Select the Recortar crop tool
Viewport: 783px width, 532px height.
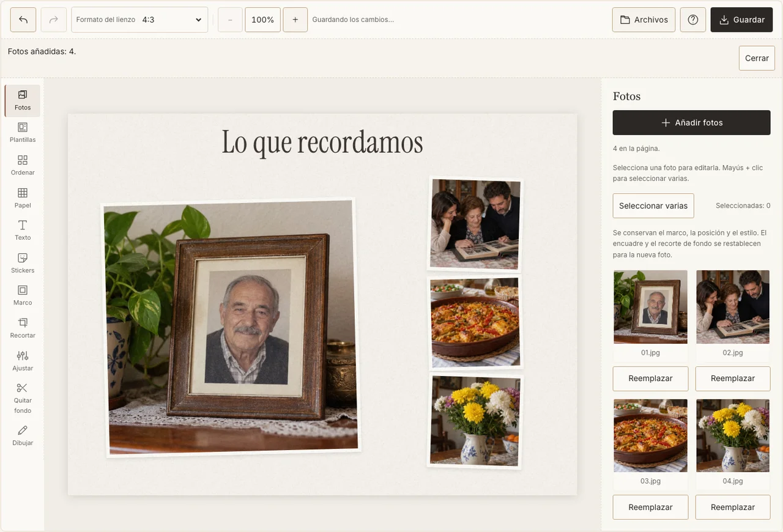(x=23, y=329)
